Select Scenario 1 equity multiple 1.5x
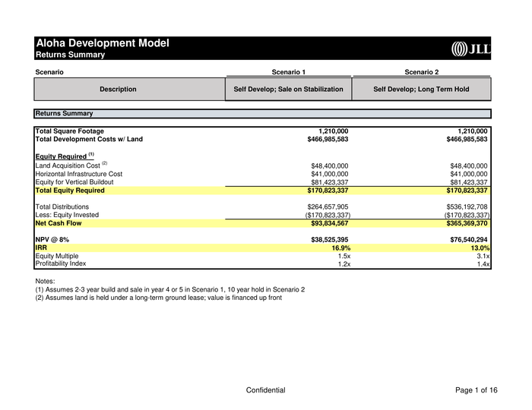This screenshot has width=532, height=410. [344, 256]
